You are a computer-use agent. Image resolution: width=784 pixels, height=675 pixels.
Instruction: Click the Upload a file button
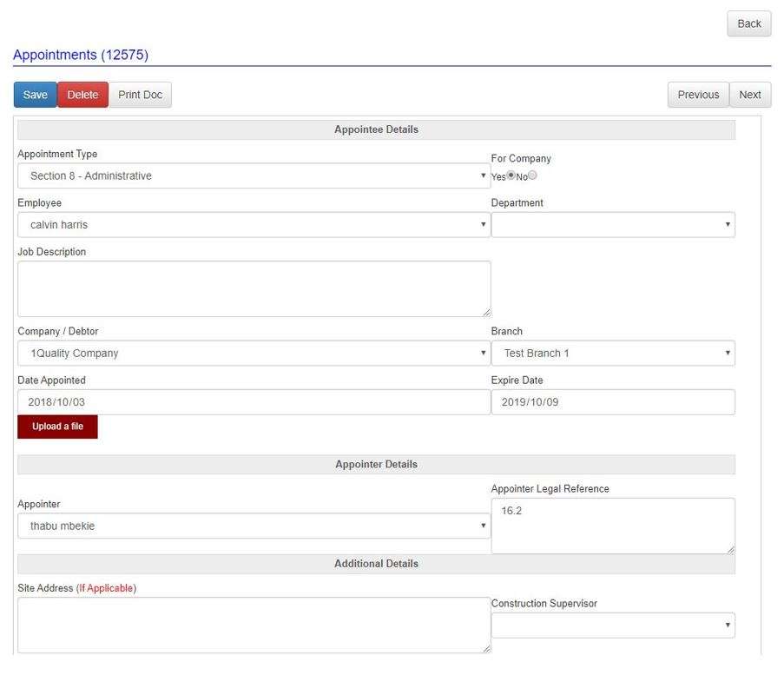pos(56,427)
